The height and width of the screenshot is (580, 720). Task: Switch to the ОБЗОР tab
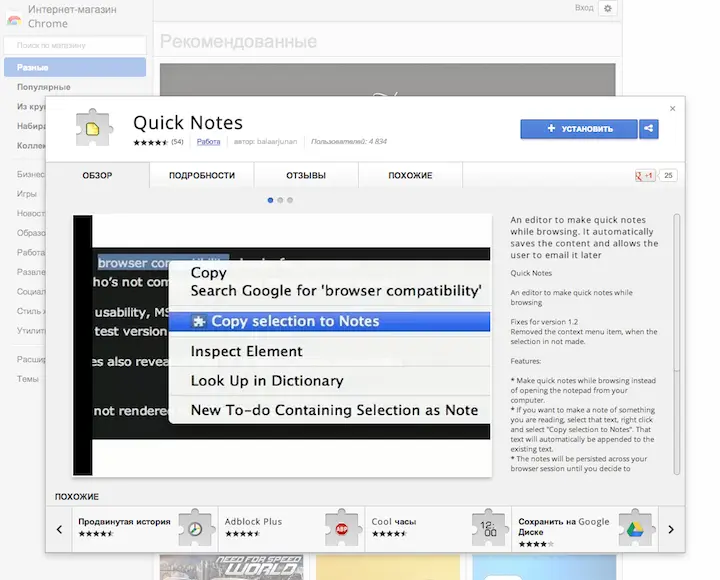coord(97,175)
